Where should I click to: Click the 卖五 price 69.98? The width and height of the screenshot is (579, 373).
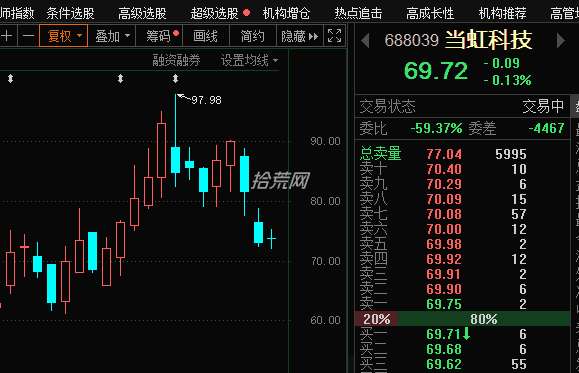[x=444, y=244]
